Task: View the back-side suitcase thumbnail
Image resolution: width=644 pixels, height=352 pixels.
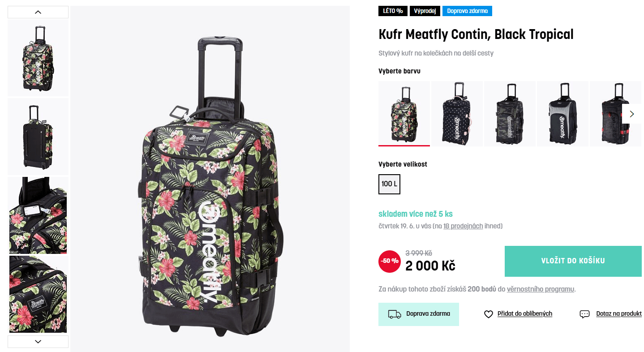Action: coord(38,137)
